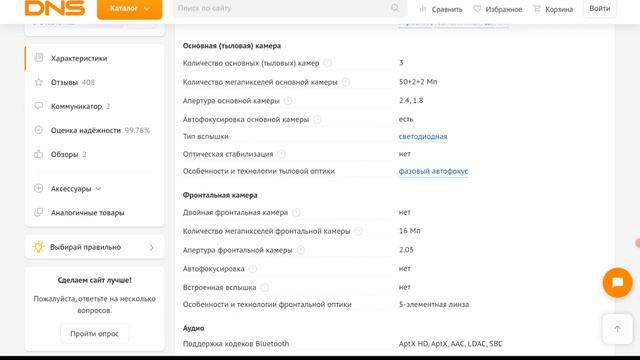The image size is (640, 360).
Task: Click the checkmark icon beside Оценка надёжности
Action: [x=39, y=130]
